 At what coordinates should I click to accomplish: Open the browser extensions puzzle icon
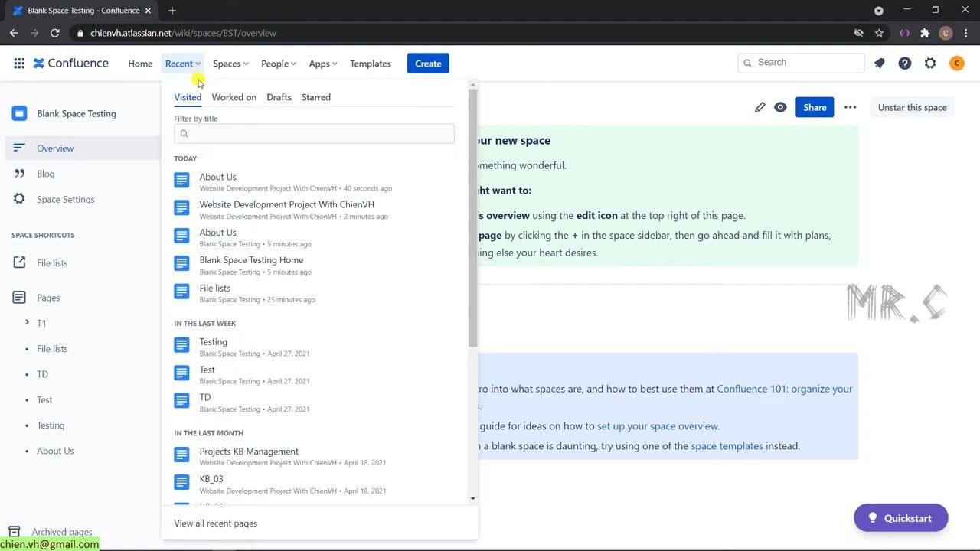(925, 33)
